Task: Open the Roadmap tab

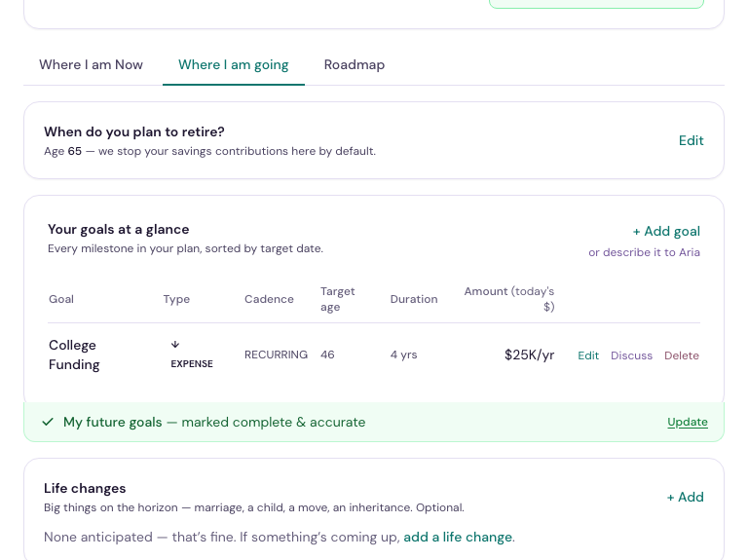Action: 355,65
